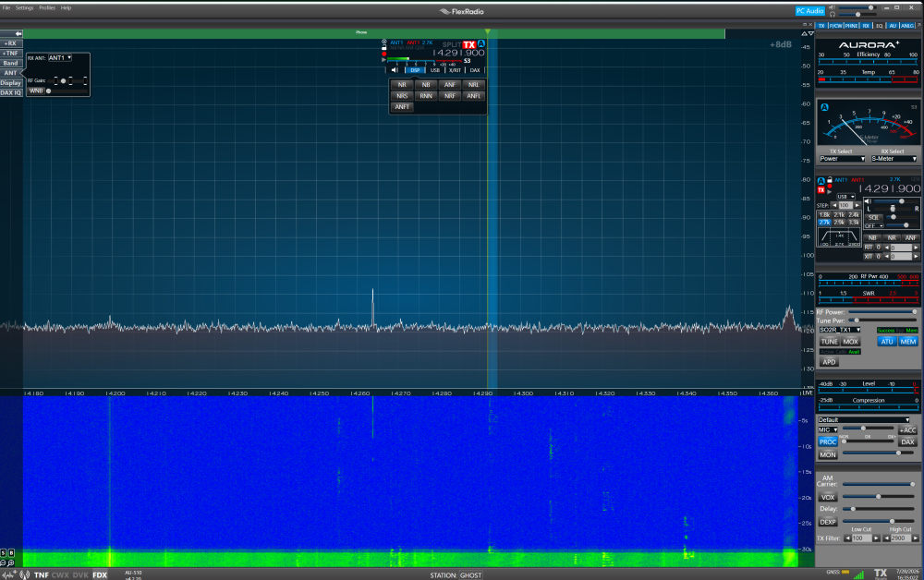
Task: Open the Settings menu
Action: pyautogui.click(x=24, y=7)
